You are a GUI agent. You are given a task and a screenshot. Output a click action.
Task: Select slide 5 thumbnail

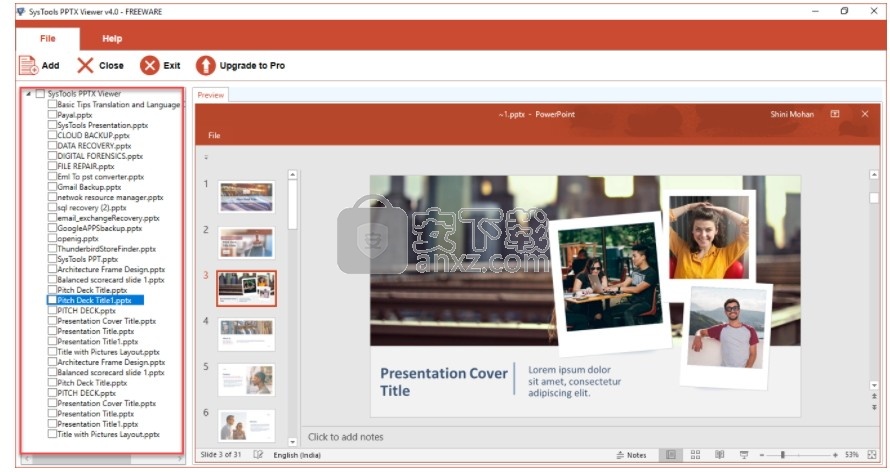[x=246, y=380]
